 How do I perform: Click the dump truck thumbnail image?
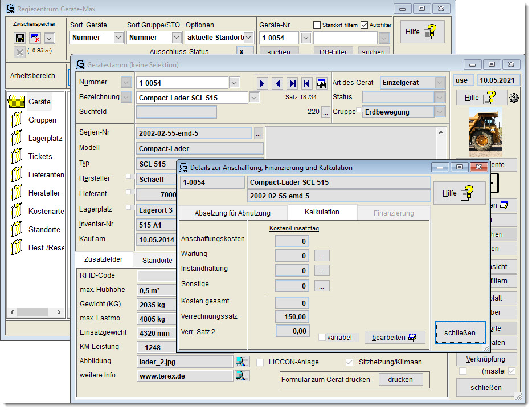coord(485,133)
